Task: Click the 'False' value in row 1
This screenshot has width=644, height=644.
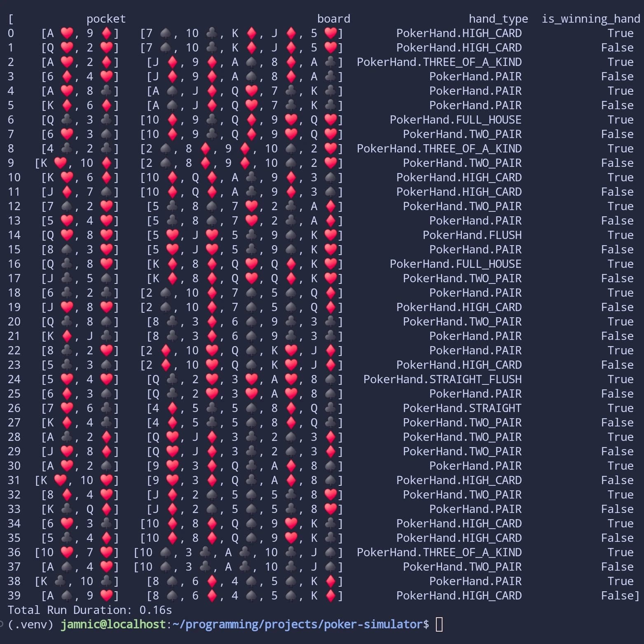Action: (617, 48)
